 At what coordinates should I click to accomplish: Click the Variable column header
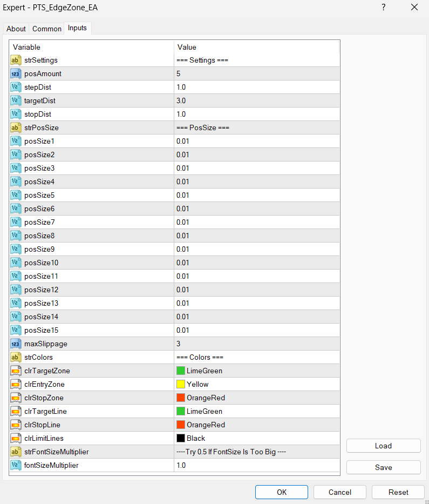coord(92,47)
